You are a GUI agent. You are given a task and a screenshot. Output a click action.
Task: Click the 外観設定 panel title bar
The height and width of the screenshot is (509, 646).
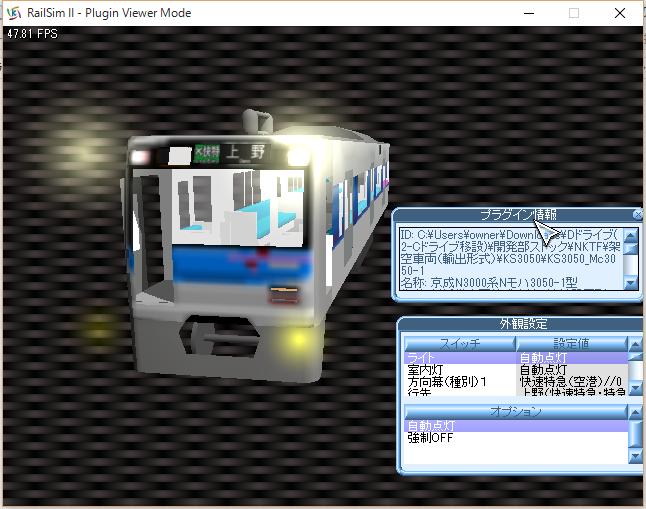coord(523,324)
